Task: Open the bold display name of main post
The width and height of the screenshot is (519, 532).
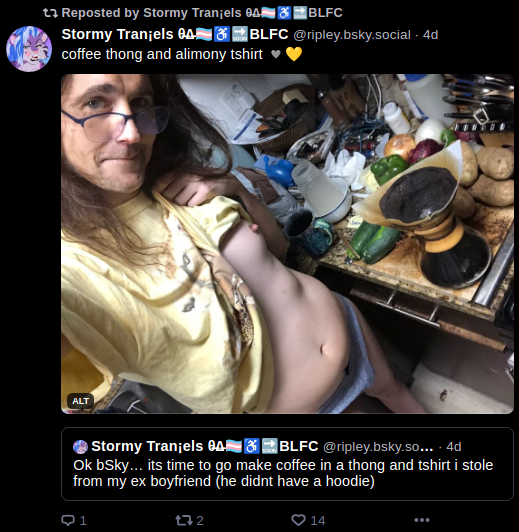Action: click(x=175, y=34)
